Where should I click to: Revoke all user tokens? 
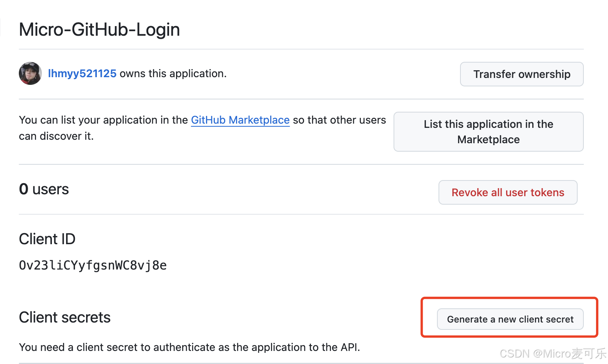(x=508, y=192)
